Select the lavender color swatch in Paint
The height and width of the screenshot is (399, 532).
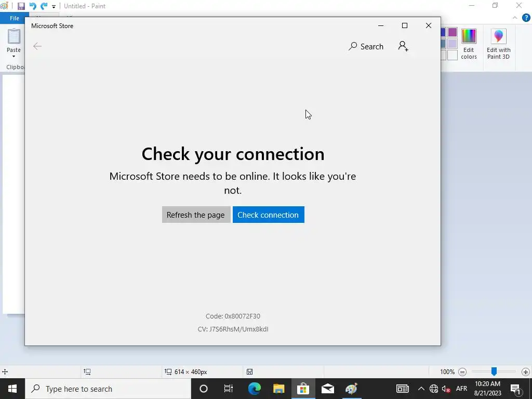[x=453, y=44]
